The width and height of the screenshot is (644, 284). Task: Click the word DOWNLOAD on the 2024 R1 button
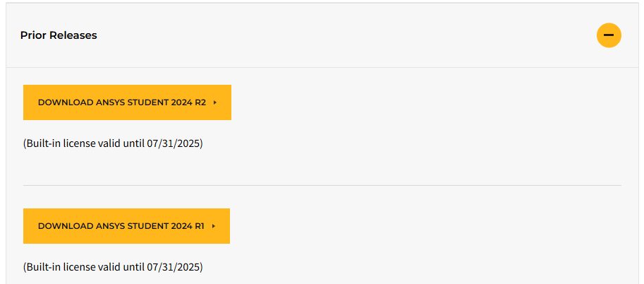[66, 226]
